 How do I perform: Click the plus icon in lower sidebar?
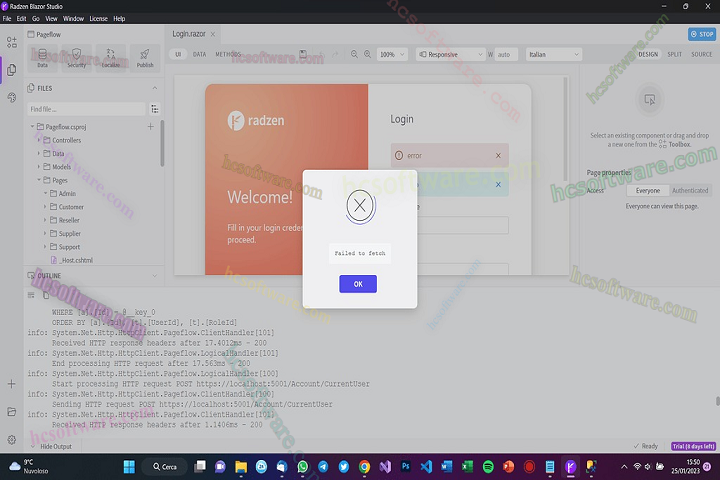pos(11,384)
